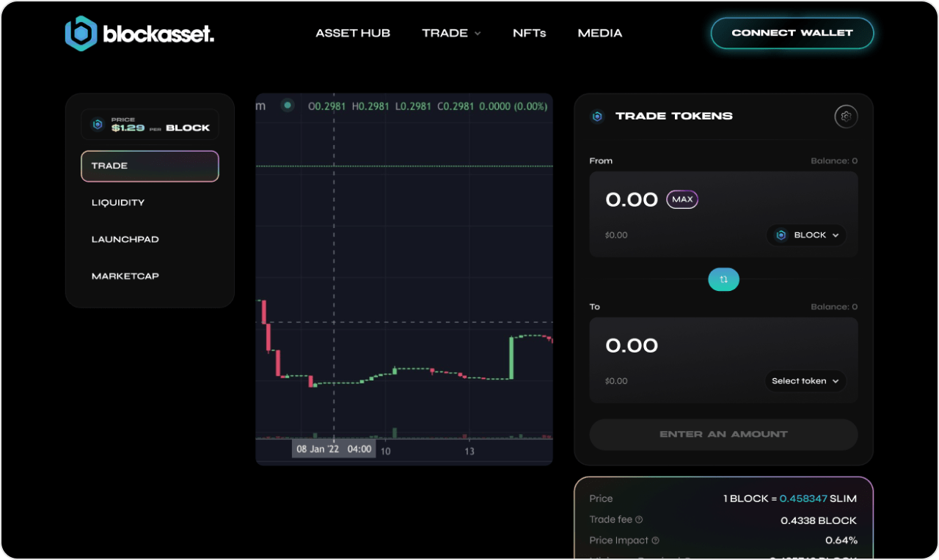Click the To amount input field
The image size is (939, 560).
pos(632,345)
